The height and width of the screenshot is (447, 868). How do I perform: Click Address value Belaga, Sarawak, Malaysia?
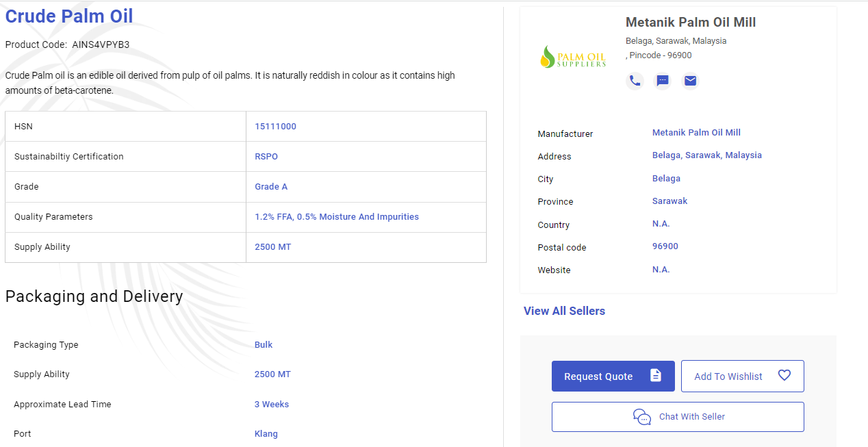pyautogui.click(x=707, y=155)
